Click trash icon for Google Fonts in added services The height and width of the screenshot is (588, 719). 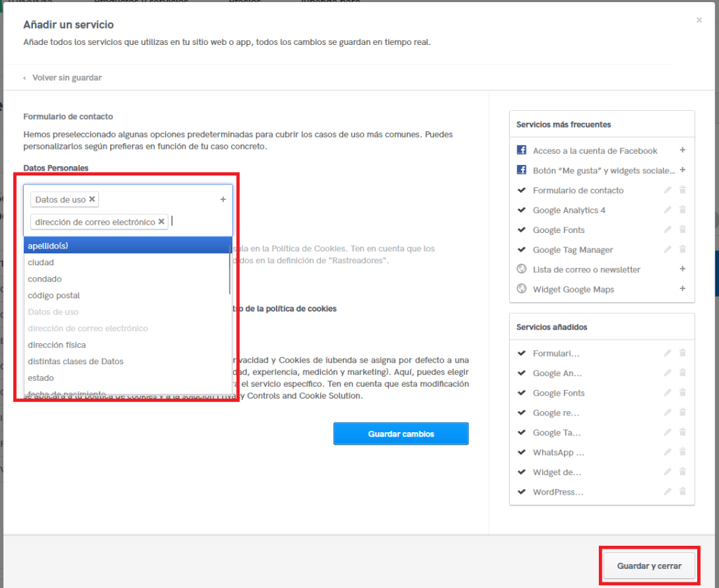pyautogui.click(x=682, y=393)
